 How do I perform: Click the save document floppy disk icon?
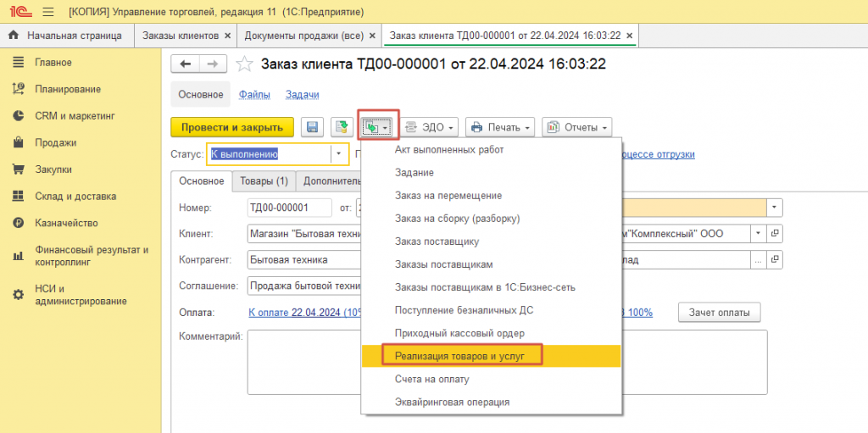click(x=312, y=127)
